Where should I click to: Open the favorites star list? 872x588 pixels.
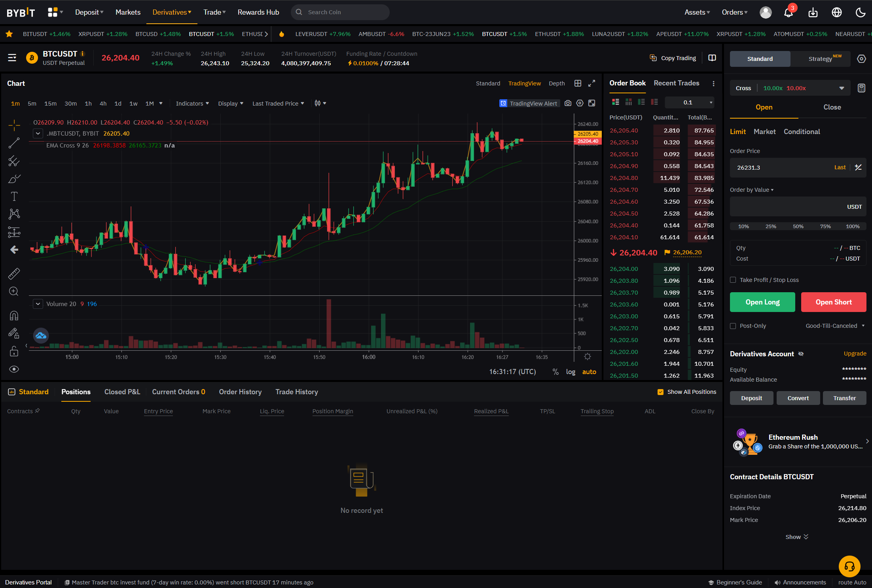[x=9, y=34]
